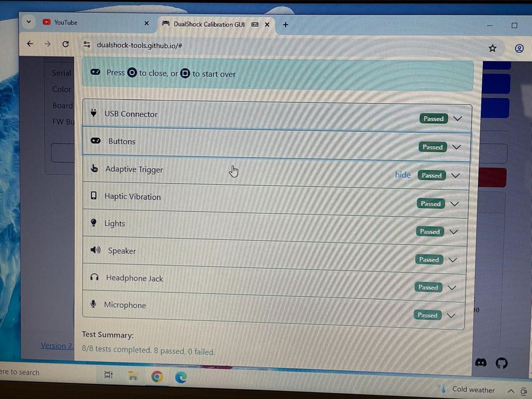The image size is (532, 399).
Task: Click the Adaptive Trigger Passed badge
Action: pyautogui.click(x=432, y=176)
